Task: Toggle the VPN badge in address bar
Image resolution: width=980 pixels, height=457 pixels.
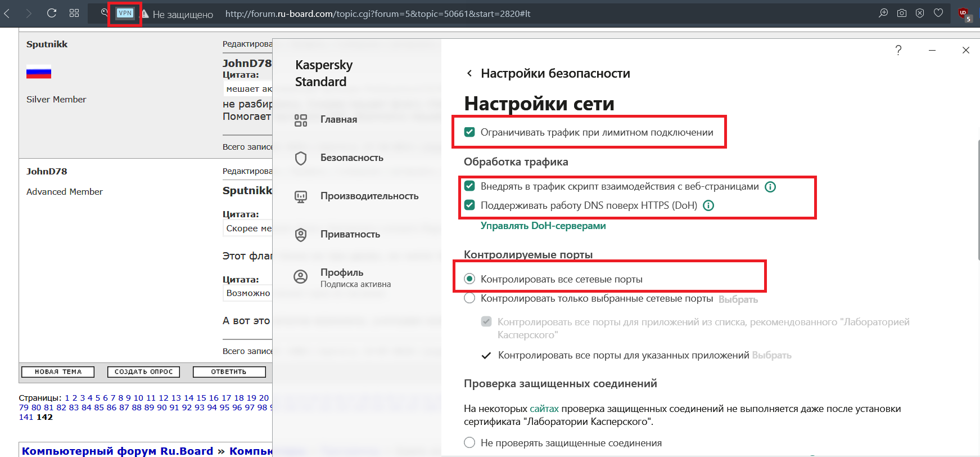Action: click(125, 13)
